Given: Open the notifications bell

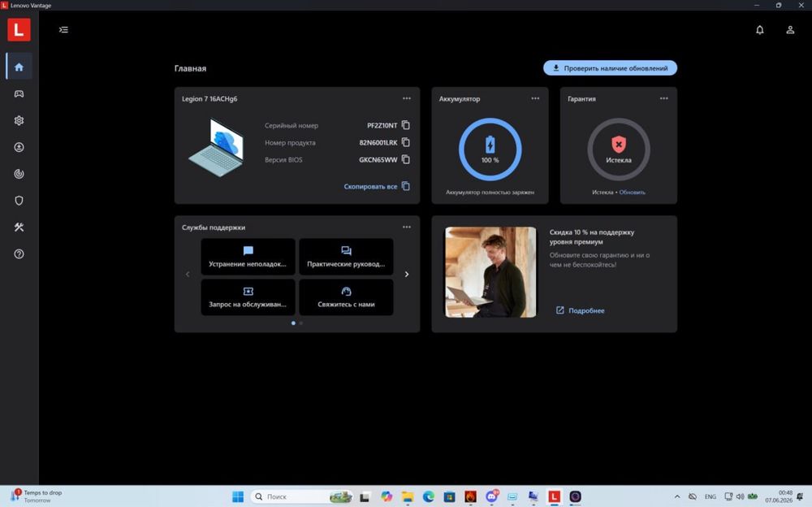Looking at the screenshot, I should tap(760, 29).
